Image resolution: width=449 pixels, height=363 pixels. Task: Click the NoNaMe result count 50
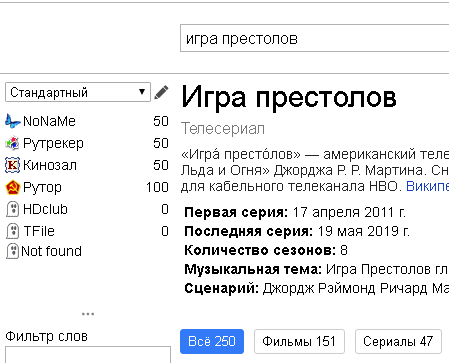(x=161, y=121)
